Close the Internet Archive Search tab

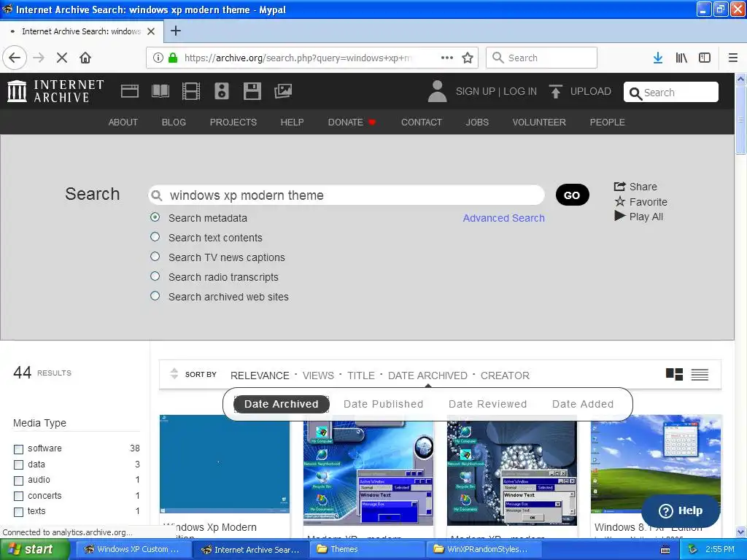tap(151, 31)
